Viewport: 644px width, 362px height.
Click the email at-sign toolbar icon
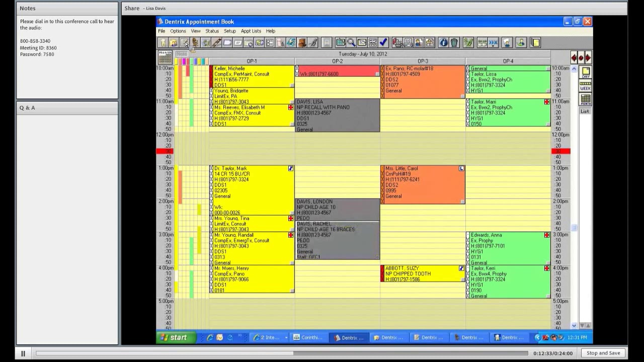pyautogui.click(x=259, y=43)
